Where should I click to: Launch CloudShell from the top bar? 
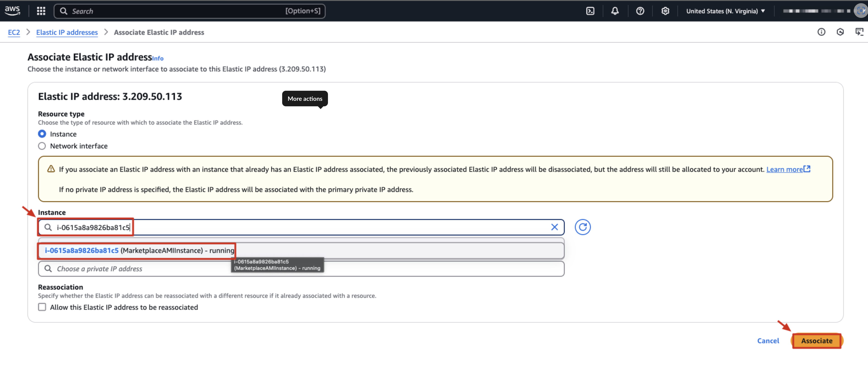(x=590, y=11)
